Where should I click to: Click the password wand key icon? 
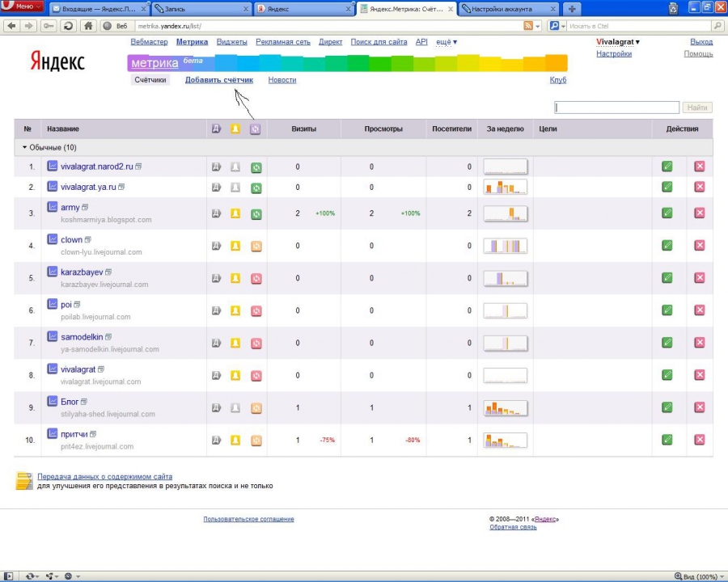49,26
